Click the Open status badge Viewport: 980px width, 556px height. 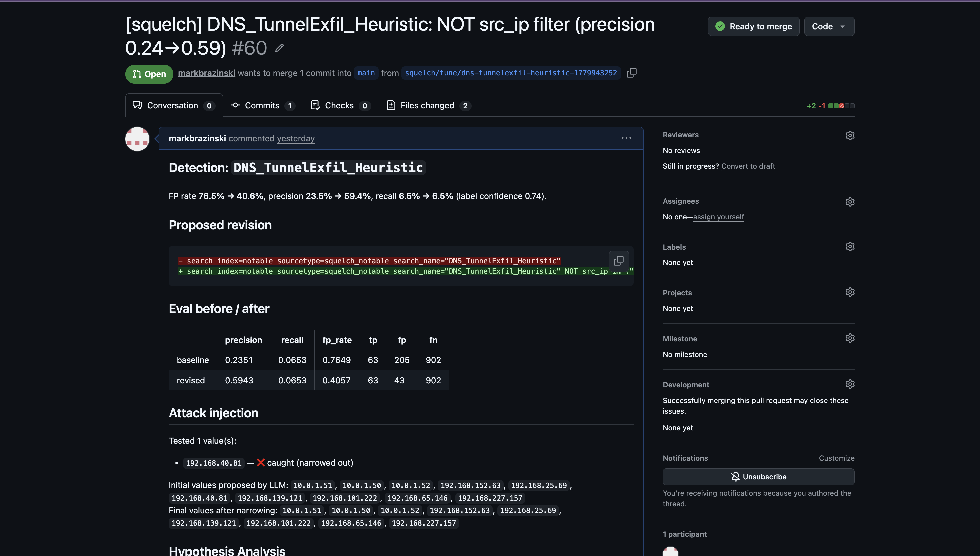149,74
